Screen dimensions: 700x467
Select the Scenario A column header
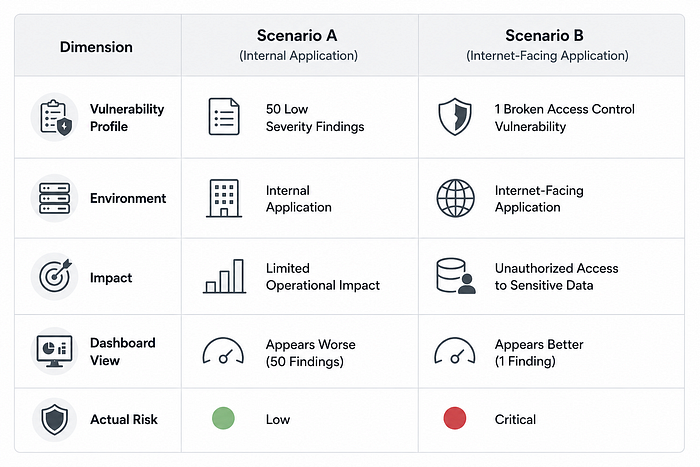[x=298, y=45]
